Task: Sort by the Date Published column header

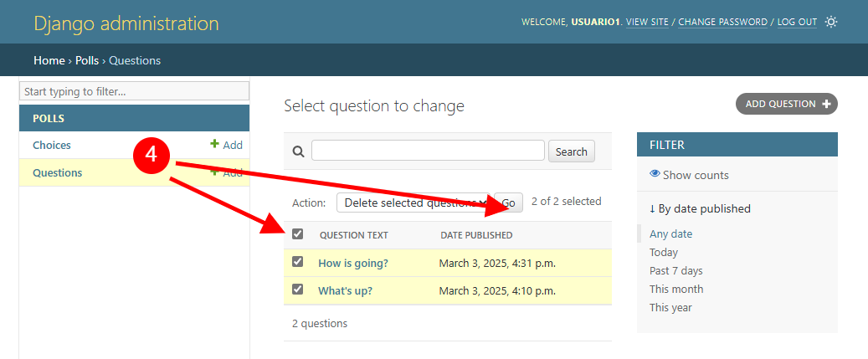Action: pos(476,235)
